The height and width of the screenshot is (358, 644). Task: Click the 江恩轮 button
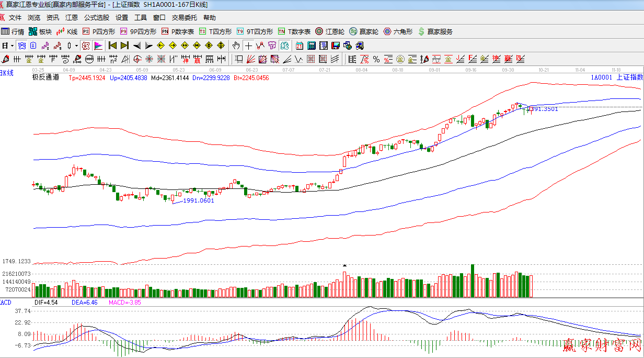point(330,31)
